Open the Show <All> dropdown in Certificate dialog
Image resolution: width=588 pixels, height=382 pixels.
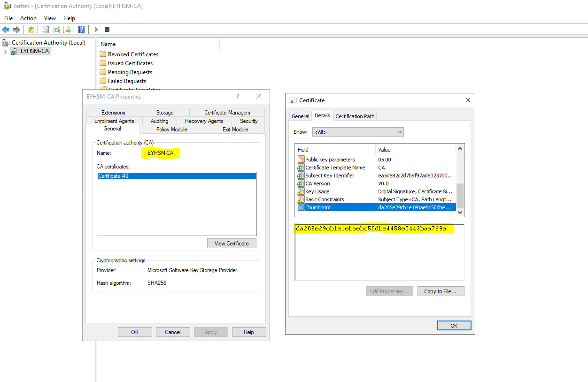coord(358,132)
